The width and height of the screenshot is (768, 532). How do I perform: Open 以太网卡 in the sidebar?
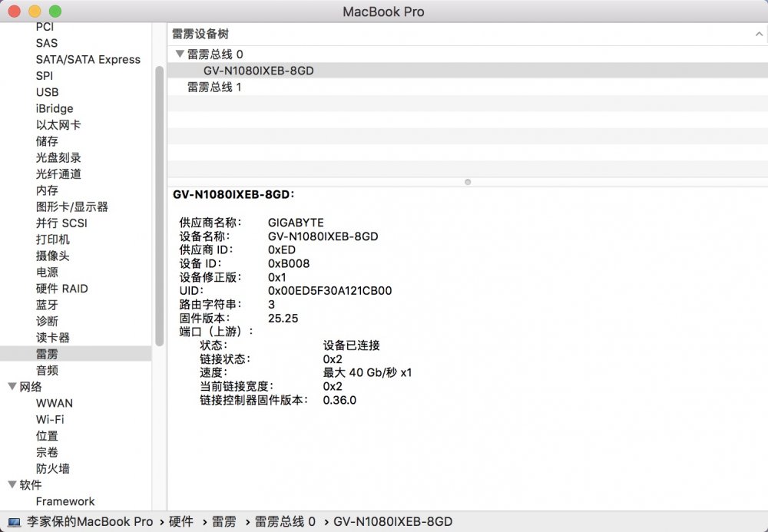(x=58, y=125)
